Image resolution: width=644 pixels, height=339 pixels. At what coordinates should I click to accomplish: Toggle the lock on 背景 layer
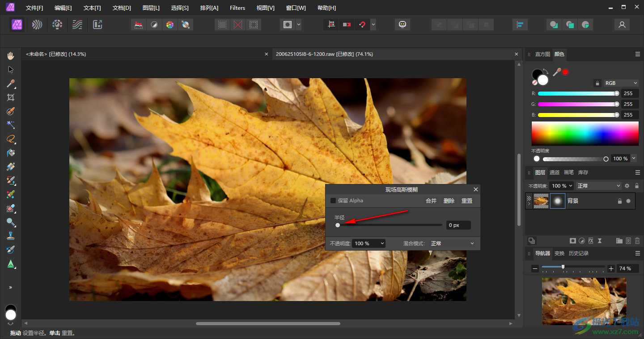619,201
